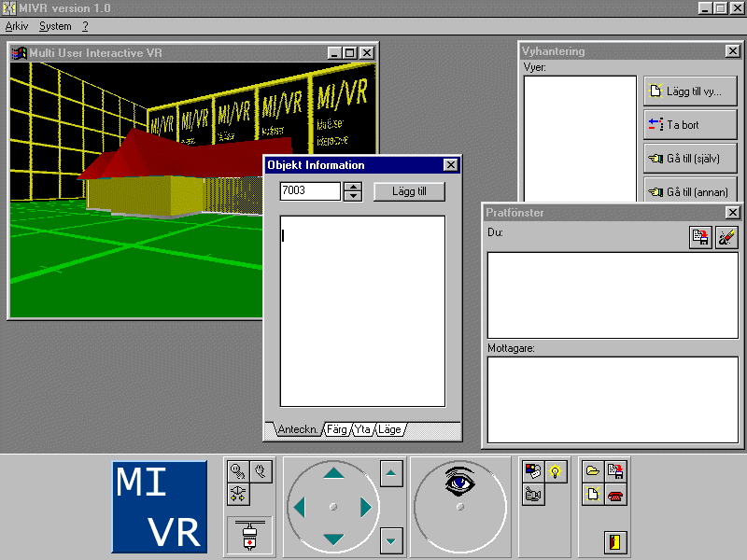Click the eraser icon in Pratfönster
747x560 pixels.
click(726, 237)
